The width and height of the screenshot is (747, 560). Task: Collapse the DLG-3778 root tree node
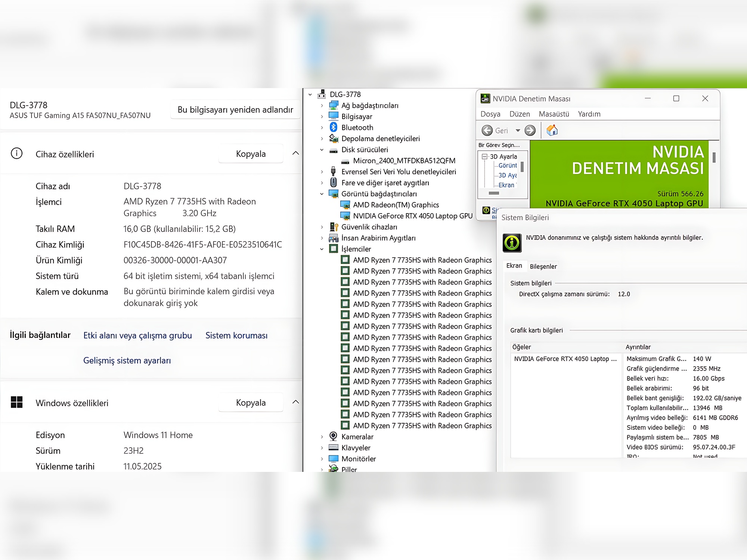pyautogui.click(x=310, y=94)
